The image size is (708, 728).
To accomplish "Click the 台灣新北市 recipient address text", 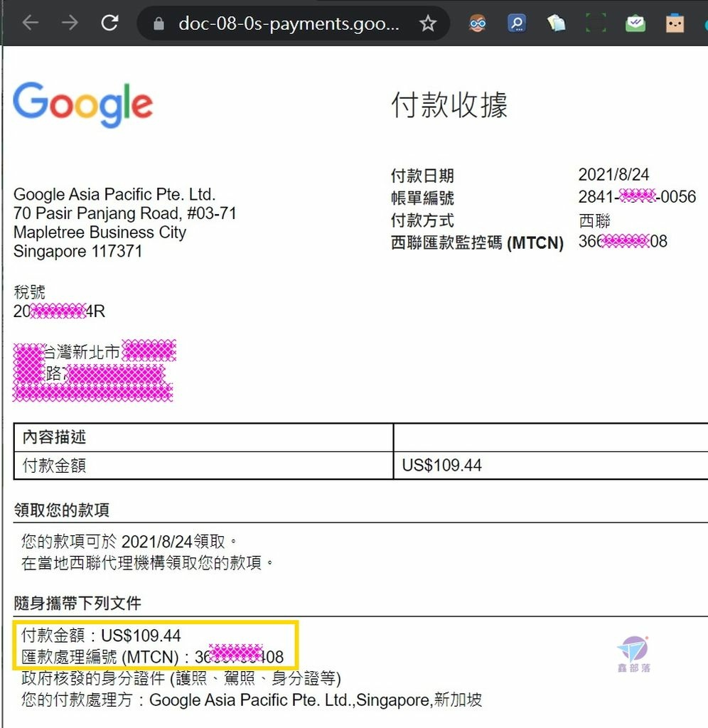I will coord(82,352).
